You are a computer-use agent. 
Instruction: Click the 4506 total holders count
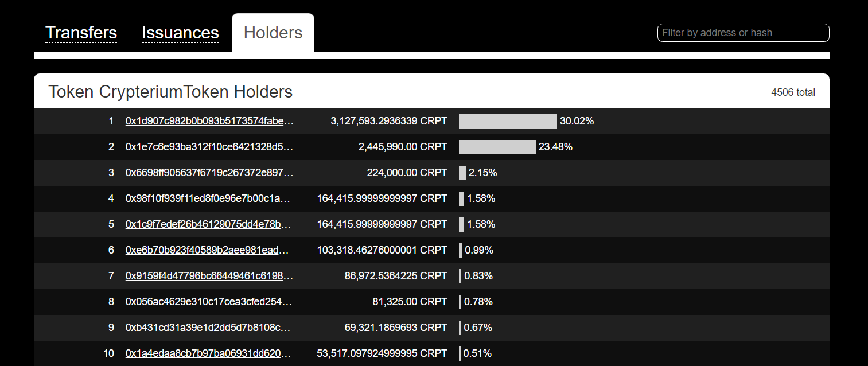click(x=793, y=92)
